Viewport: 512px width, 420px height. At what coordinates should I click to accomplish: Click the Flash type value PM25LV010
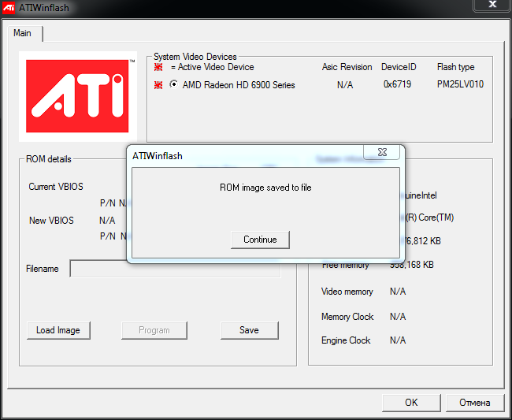coord(460,84)
